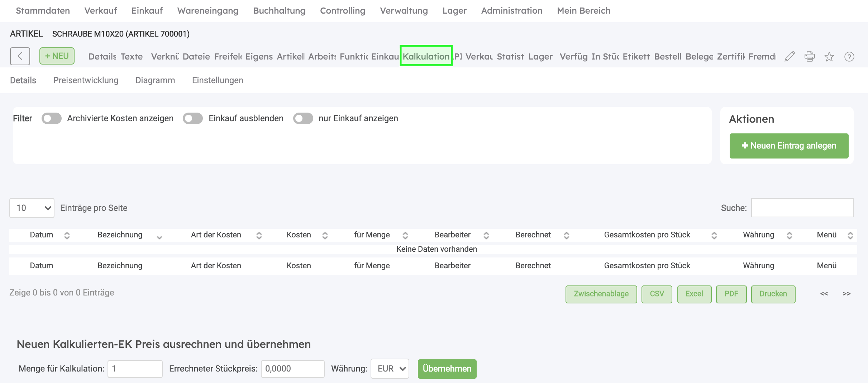The image size is (868, 383).
Task: Click into the Suche search field
Action: pyautogui.click(x=802, y=208)
